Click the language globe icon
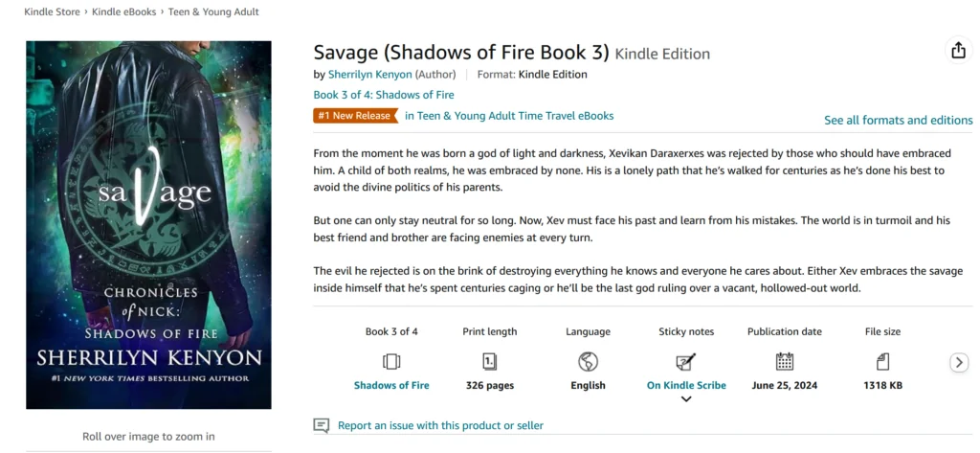Viewport: 980px width, 453px height. point(588,362)
